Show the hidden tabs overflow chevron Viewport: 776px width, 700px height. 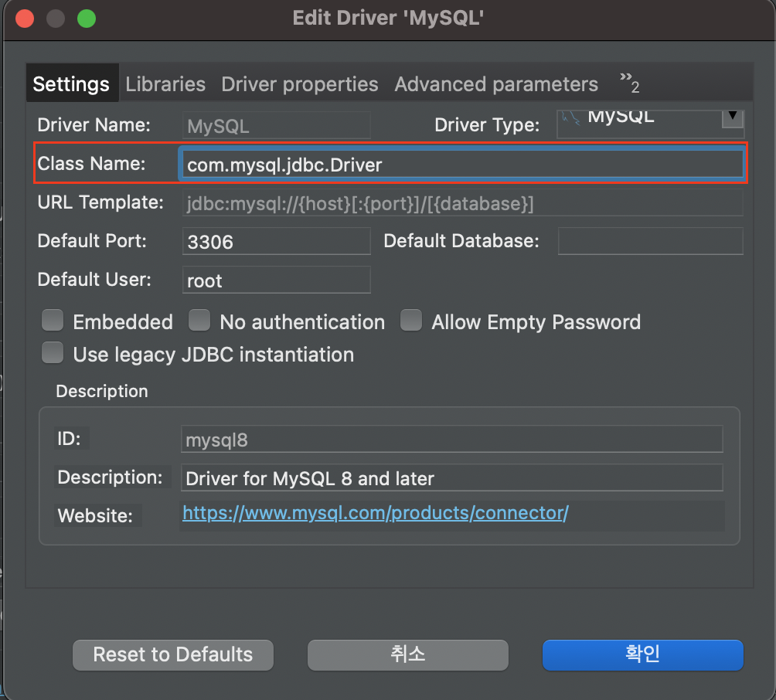629,83
